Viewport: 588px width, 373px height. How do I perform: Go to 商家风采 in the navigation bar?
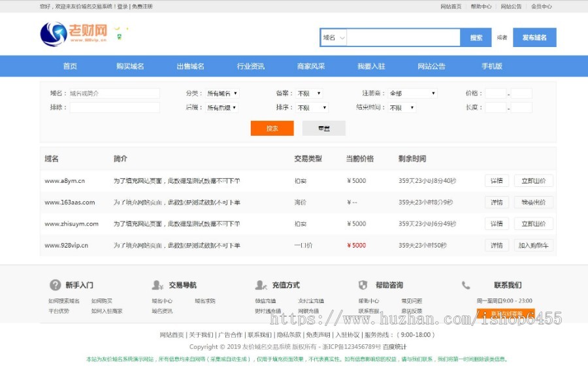coord(311,66)
